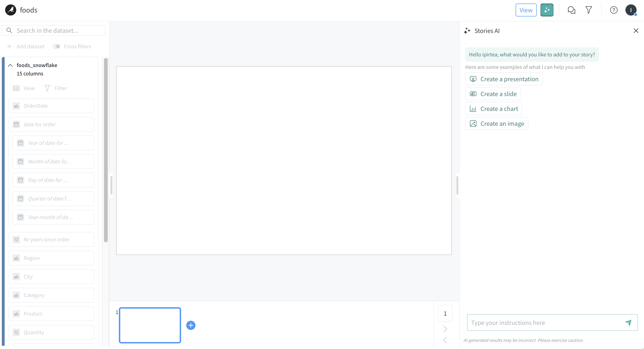Go to next slide with right chevron
The height and width of the screenshot is (349, 644).
[x=445, y=329]
